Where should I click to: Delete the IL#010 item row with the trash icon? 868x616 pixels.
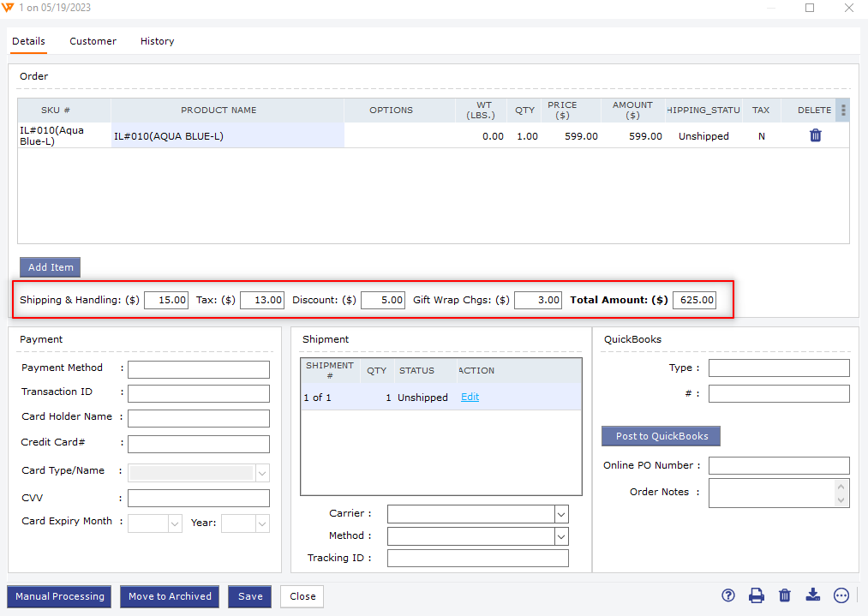[x=816, y=135]
